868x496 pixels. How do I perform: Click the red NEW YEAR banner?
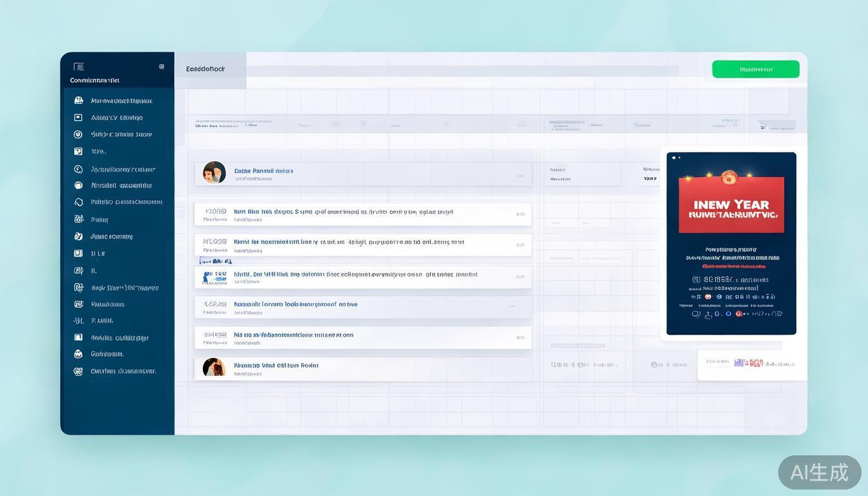pyautogui.click(x=731, y=204)
